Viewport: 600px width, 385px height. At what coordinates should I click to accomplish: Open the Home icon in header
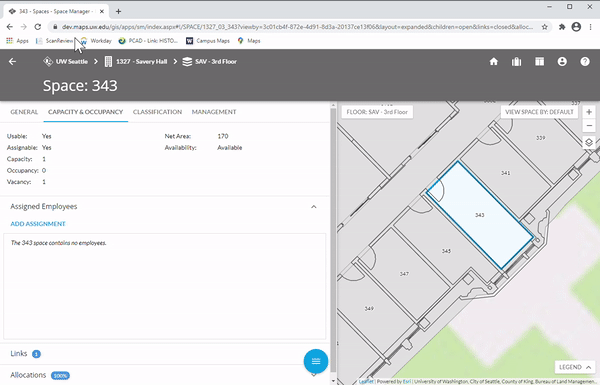tap(494, 62)
